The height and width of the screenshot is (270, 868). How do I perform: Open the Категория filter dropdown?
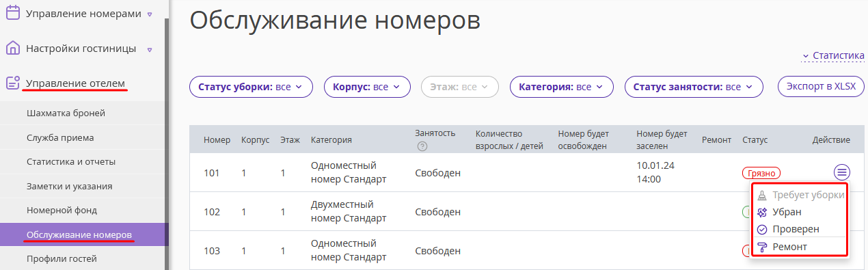coord(561,87)
